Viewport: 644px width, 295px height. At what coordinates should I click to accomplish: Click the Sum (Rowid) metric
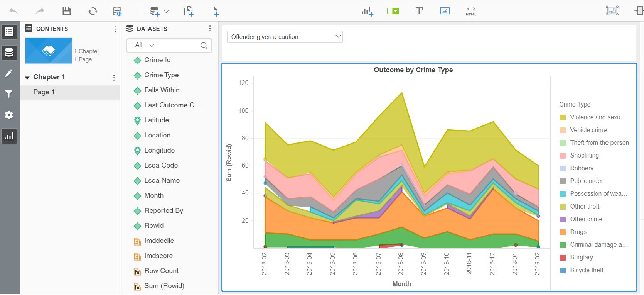(x=164, y=286)
